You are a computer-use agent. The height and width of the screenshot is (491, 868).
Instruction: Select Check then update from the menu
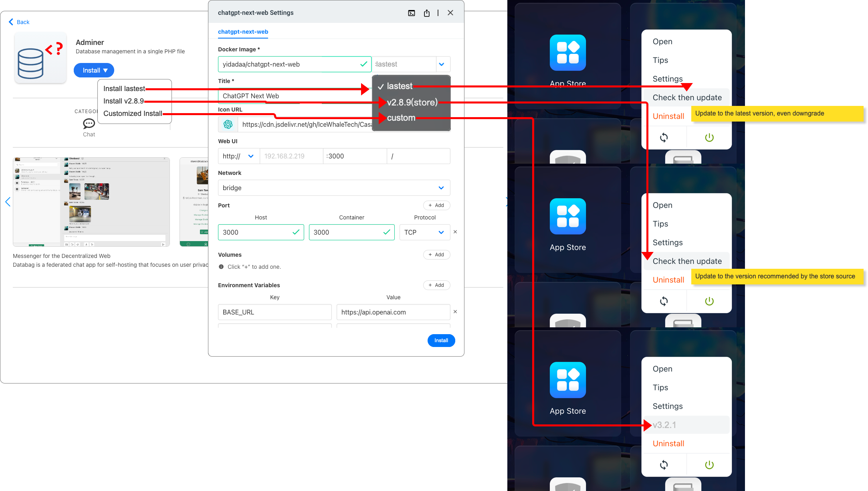click(687, 97)
